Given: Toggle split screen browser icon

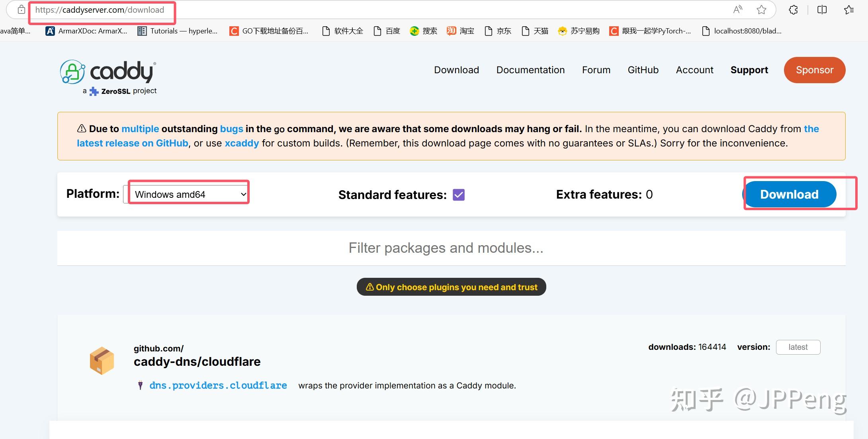Looking at the screenshot, I should (x=822, y=10).
